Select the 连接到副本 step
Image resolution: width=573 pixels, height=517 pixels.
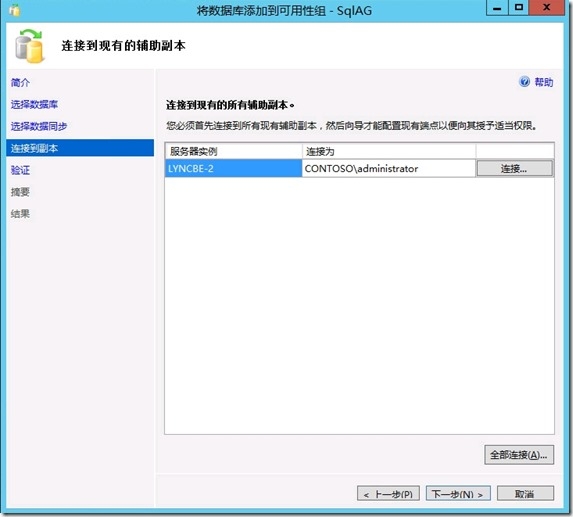coord(80,148)
